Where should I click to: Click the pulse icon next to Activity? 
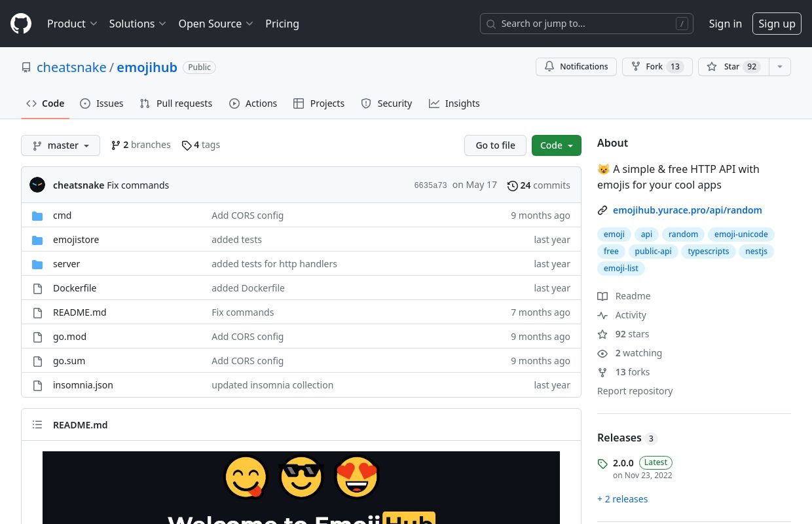point(602,315)
